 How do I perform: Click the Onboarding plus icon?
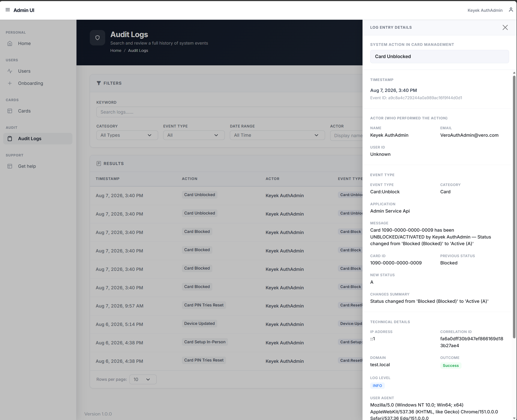[x=10, y=83]
